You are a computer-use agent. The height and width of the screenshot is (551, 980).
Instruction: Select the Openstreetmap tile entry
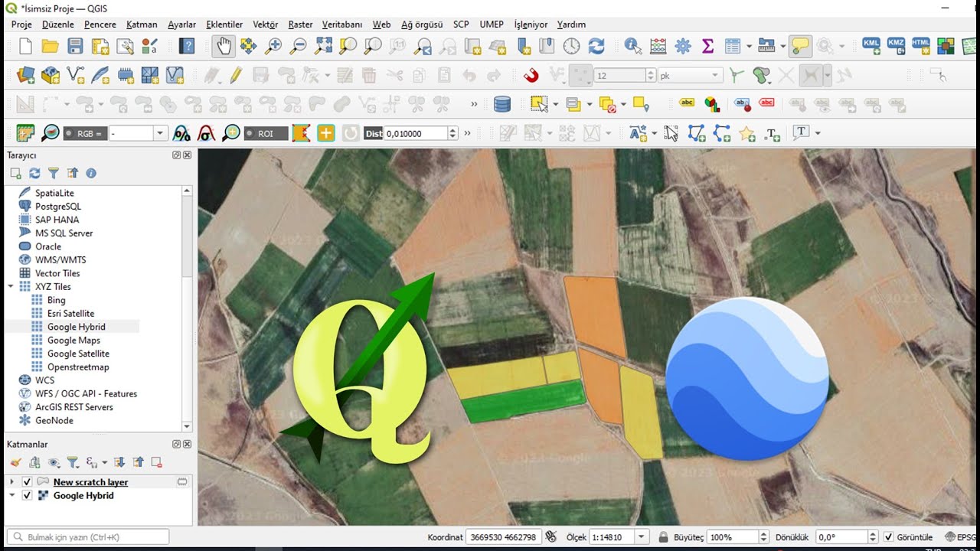click(x=78, y=367)
